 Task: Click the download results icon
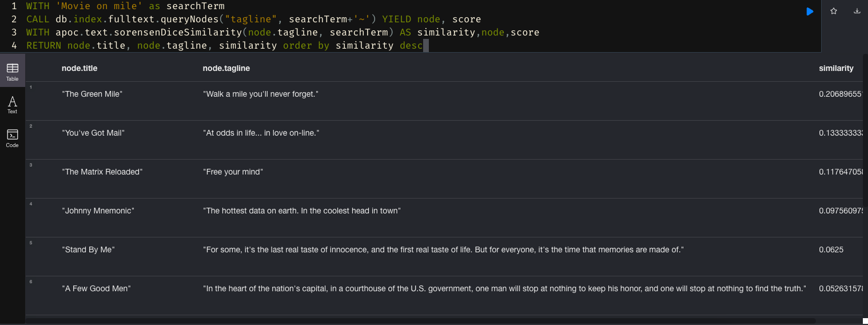857,11
